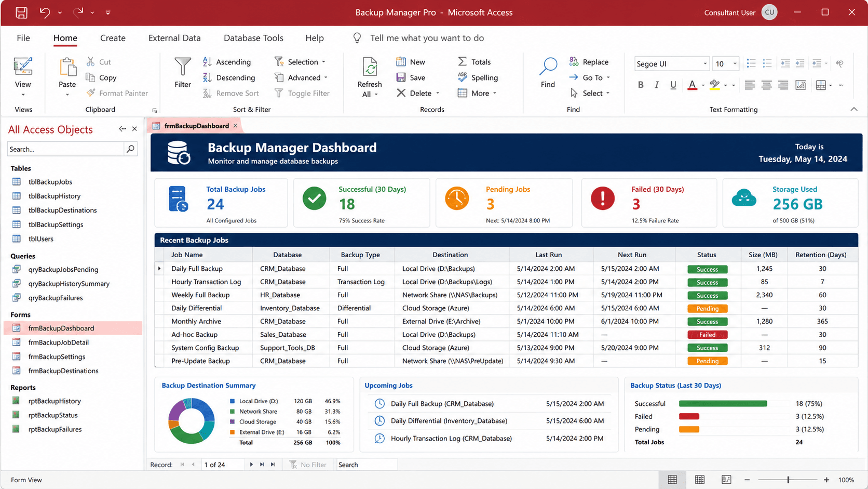The height and width of the screenshot is (489, 868).
Task: Click the yellow highlight color icon
Action: click(x=715, y=85)
